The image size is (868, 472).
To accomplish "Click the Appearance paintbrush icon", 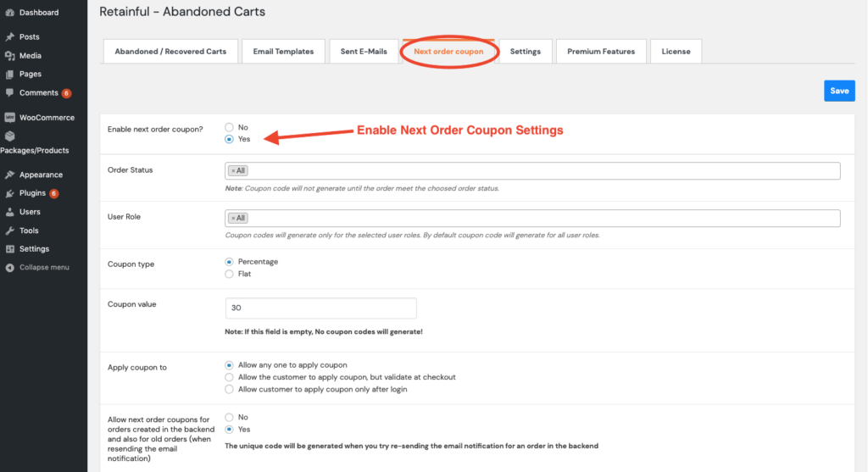I will tap(9, 175).
